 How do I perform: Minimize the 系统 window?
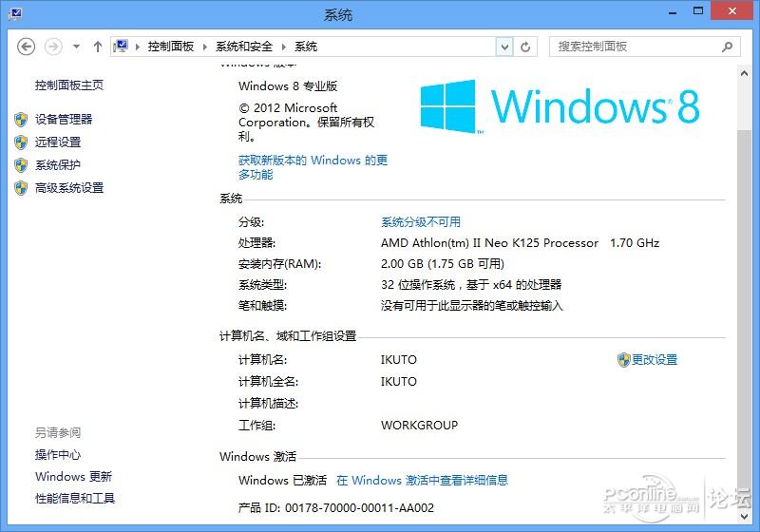click(673, 11)
